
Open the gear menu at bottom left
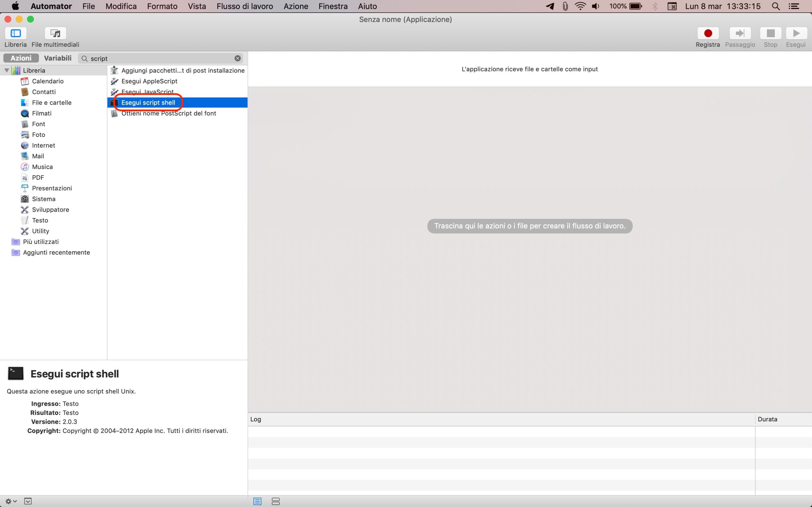(11, 501)
